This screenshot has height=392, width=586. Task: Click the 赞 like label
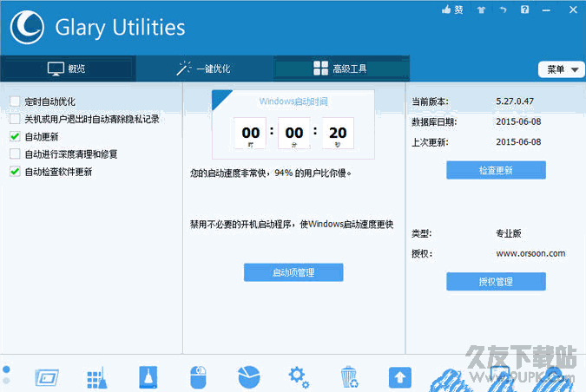[458, 10]
